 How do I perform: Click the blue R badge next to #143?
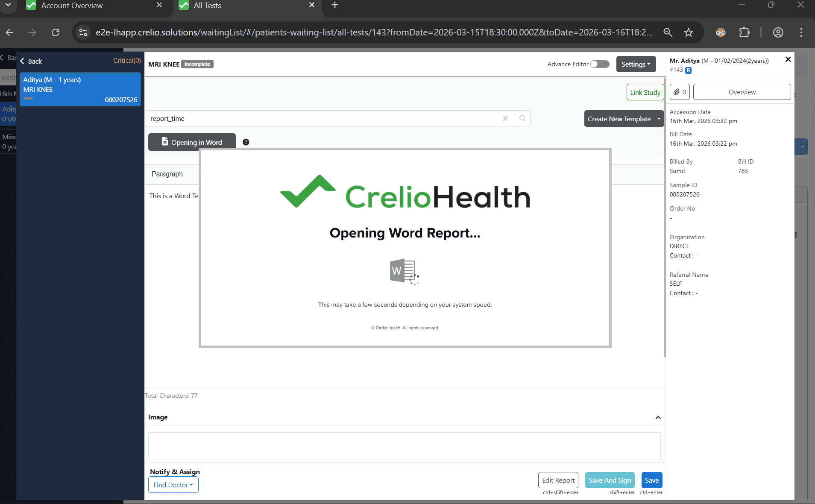pyautogui.click(x=688, y=70)
